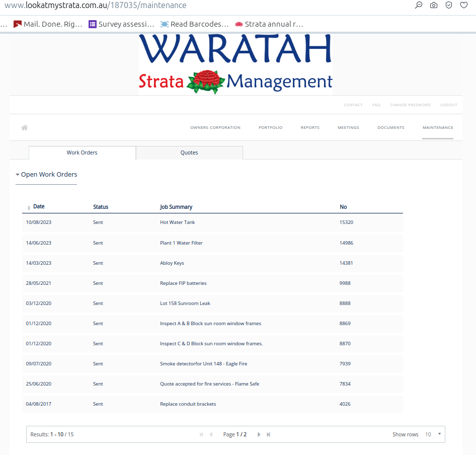Click work order number 14986
The height and width of the screenshot is (455, 476).
(346, 243)
